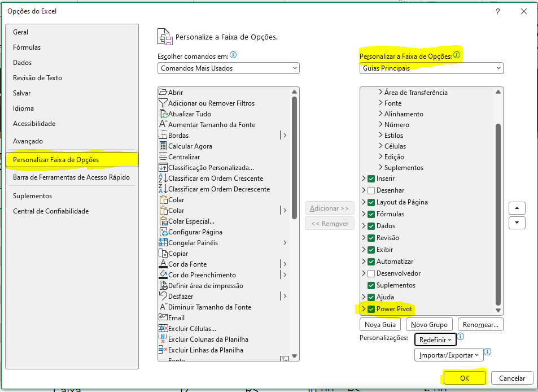
Task: Expand the Ajuda tab node
Action: coord(364,297)
